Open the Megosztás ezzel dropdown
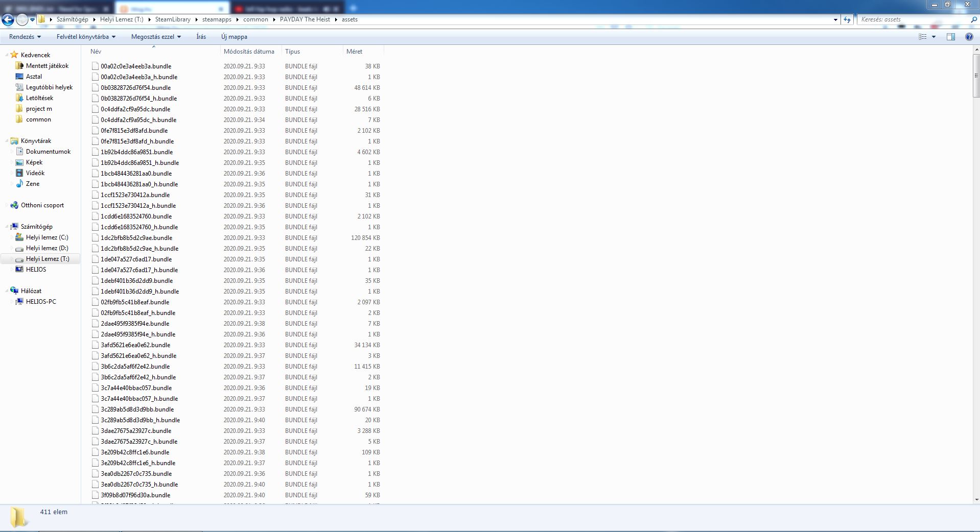Image resolution: width=980 pixels, height=532 pixels. [x=156, y=37]
